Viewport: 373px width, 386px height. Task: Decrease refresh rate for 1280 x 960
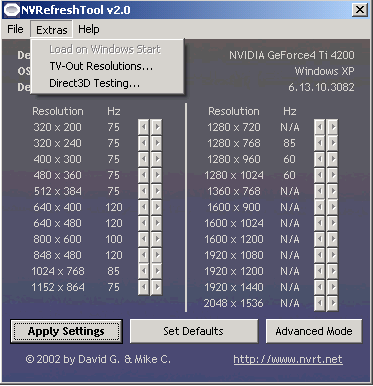(320, 159)
